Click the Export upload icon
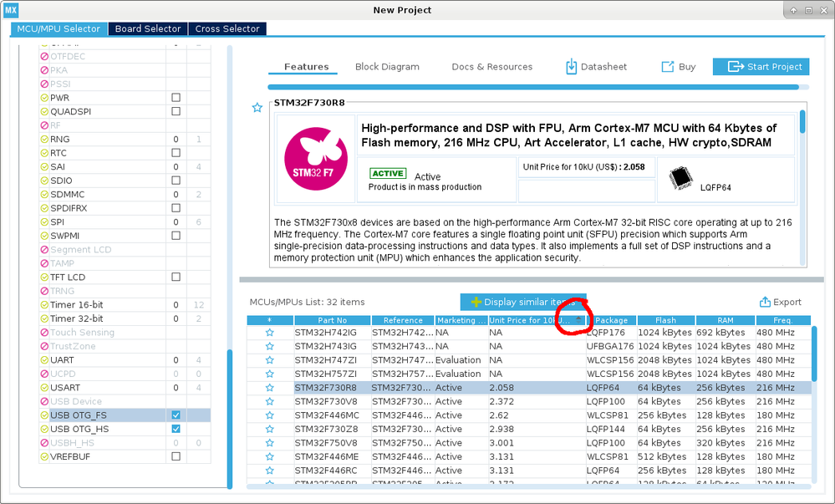 [765, 302]
